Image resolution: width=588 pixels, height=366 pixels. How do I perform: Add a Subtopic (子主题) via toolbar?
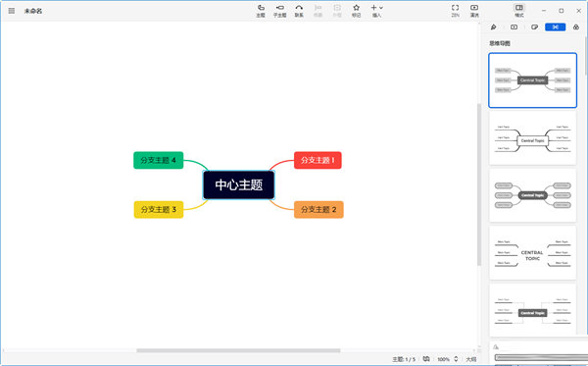[x=279, y=11]
